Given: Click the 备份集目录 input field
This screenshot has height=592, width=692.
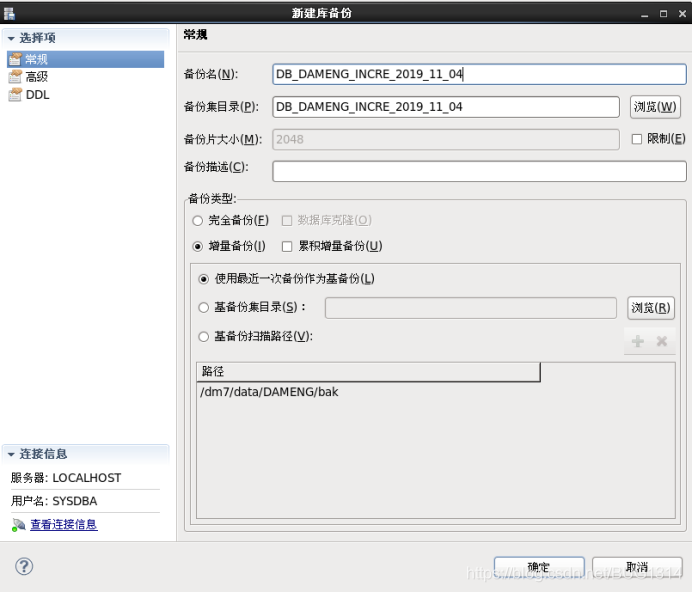Looking at the screenshot, I should point(446,107).
